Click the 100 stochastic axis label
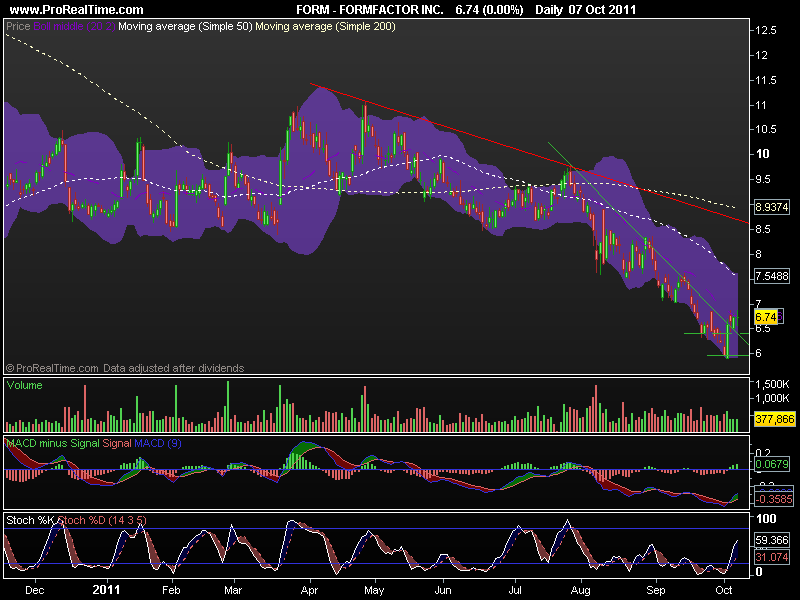The height and width of the screenshot is (600, 800). point(765,519)
